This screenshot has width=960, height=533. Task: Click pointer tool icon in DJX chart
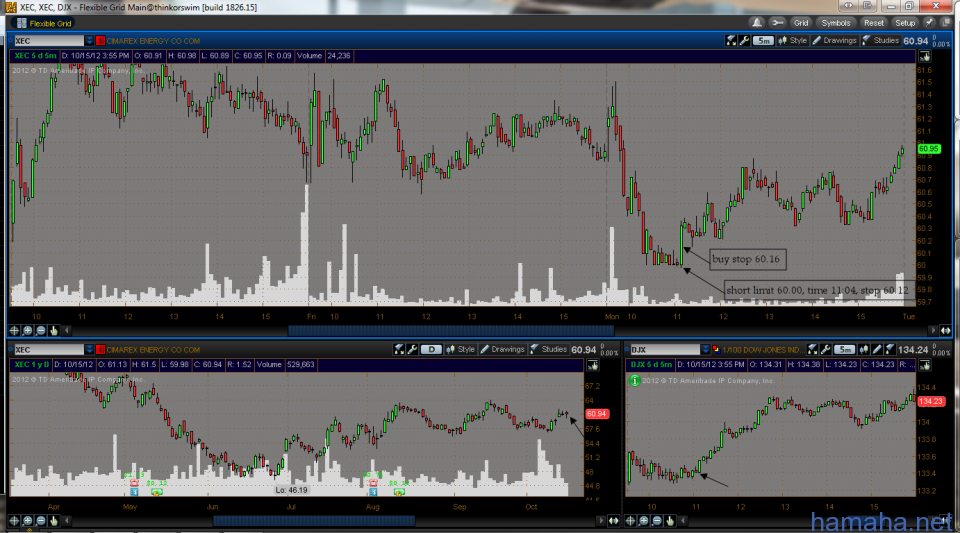click(924, 365)
